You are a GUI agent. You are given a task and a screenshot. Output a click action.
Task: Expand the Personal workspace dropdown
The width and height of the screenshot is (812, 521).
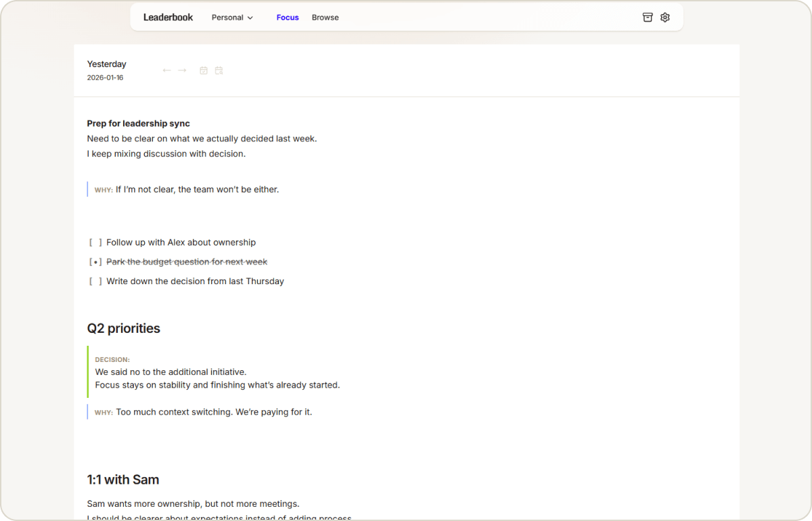[232, 18]
